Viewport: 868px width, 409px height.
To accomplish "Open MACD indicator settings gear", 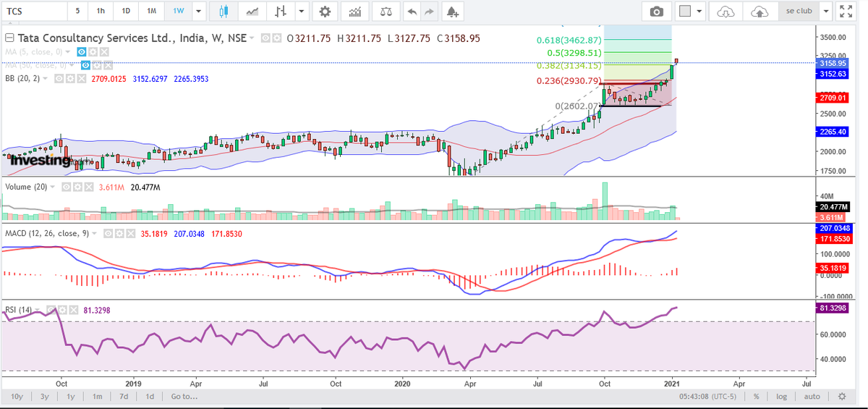I will [x=120, y=234].
